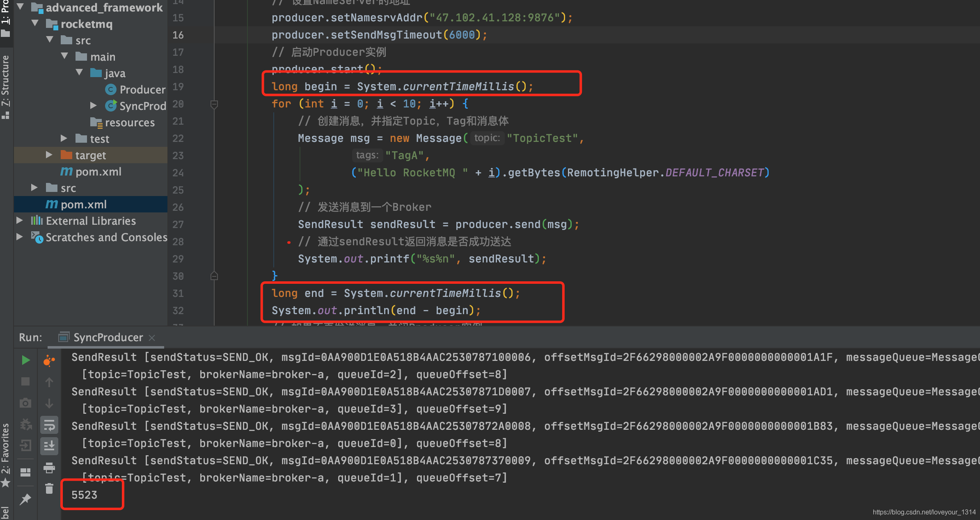
Task: Collapse the java folder
Action: coord(79,73)
